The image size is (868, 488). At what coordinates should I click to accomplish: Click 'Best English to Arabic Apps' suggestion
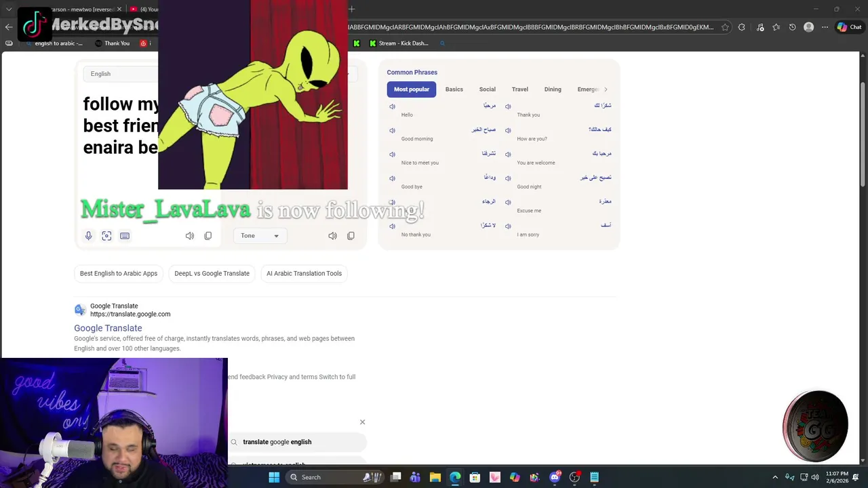[119, 273]
